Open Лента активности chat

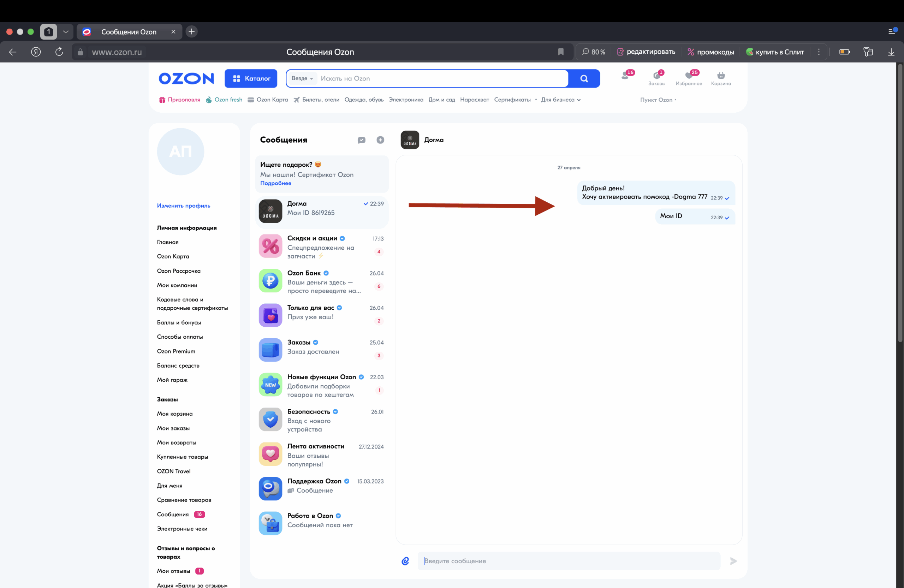(x=322, y=454)
